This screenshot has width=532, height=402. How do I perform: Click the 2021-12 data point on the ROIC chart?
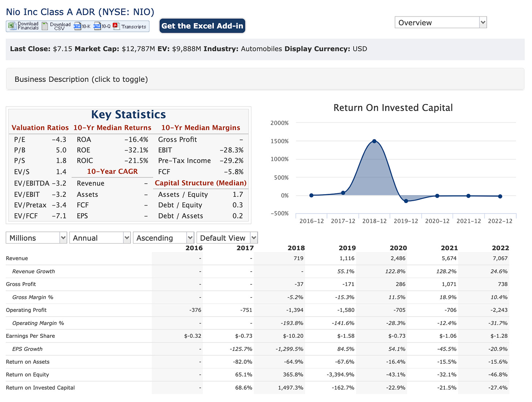[468, 196]
